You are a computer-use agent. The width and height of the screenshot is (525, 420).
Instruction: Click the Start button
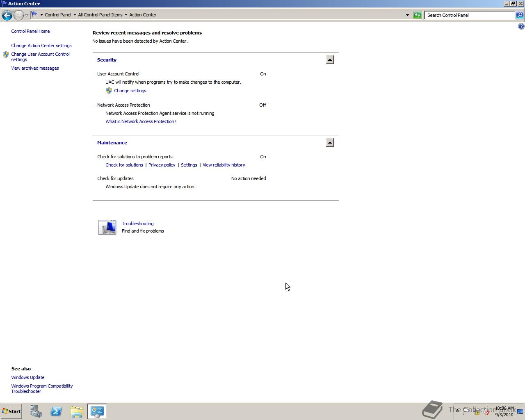coord(11,411)
